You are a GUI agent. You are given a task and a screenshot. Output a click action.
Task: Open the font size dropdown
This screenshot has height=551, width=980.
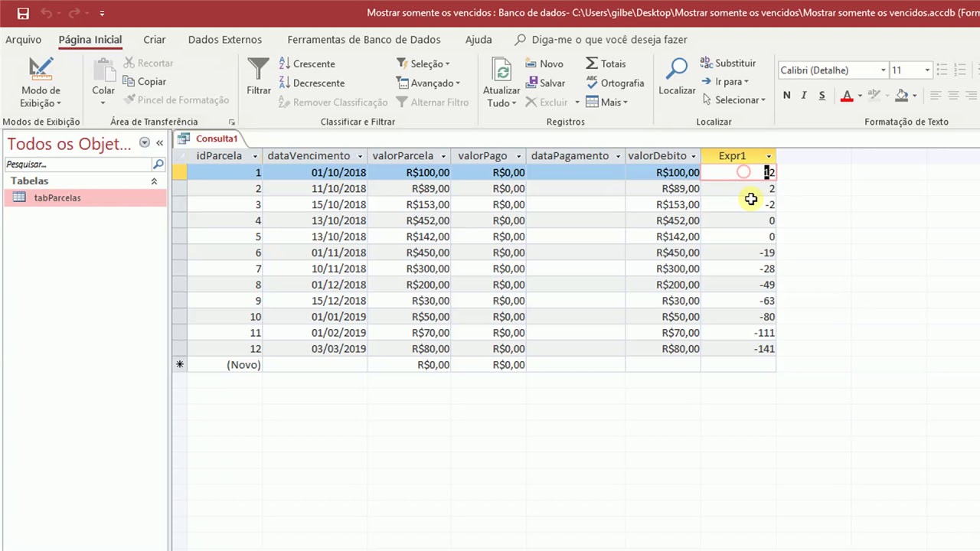point(926,70)
